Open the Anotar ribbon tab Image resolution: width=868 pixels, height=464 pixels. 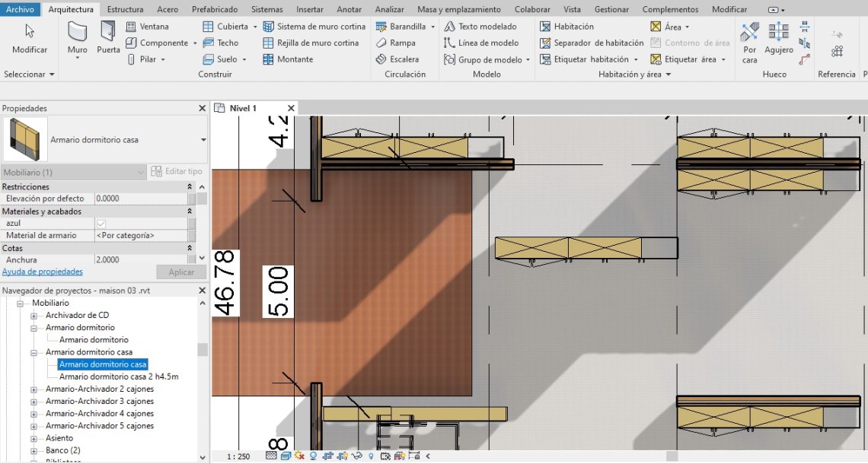349,9
